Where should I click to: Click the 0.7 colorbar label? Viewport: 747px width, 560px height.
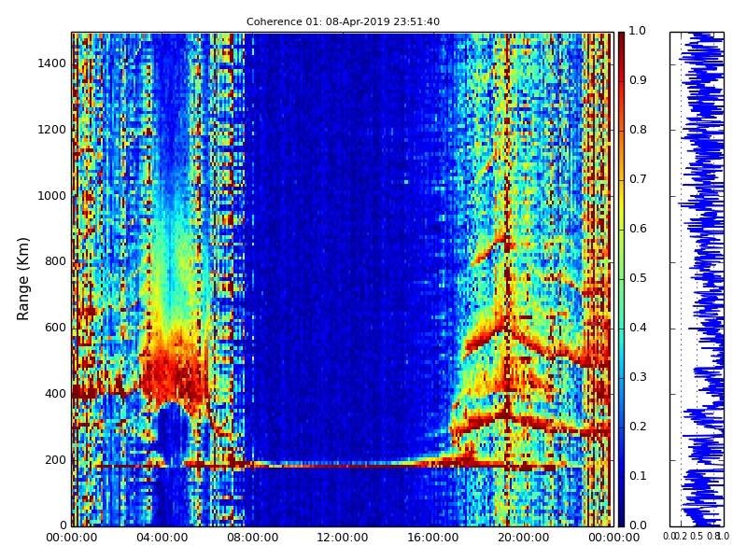[638, 179]
